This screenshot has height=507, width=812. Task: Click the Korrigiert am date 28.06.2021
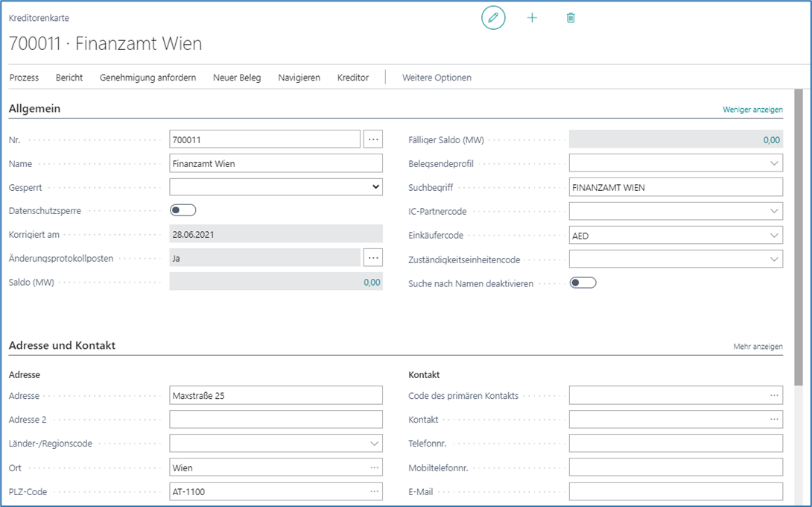(x=276, y=234)
